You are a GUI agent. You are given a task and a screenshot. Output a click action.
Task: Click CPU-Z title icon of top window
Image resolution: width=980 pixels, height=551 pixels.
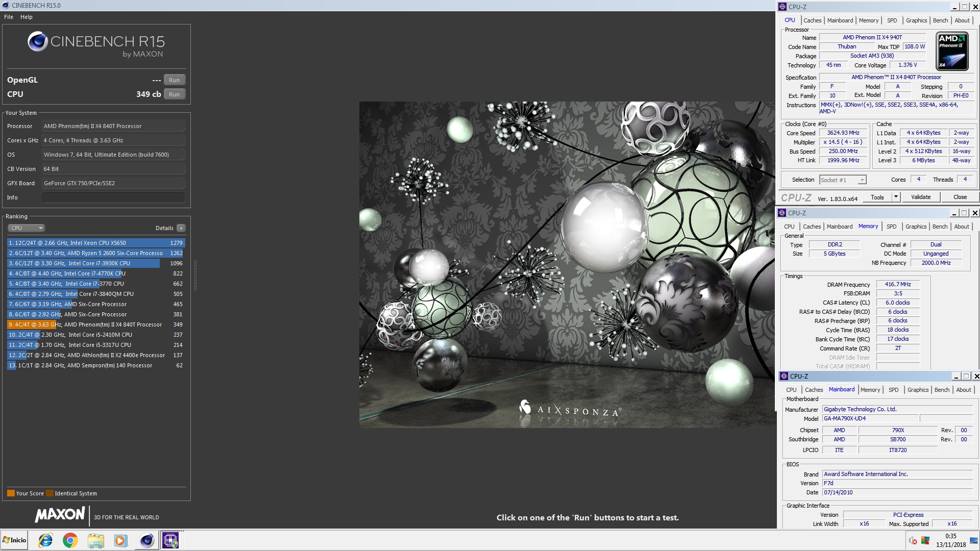[x=782, y=7]
